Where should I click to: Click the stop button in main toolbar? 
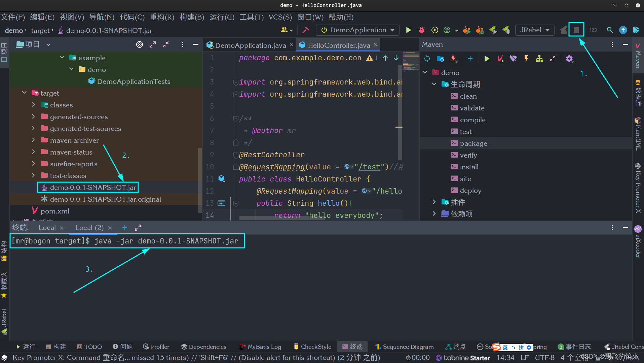(x=576, y=30)
